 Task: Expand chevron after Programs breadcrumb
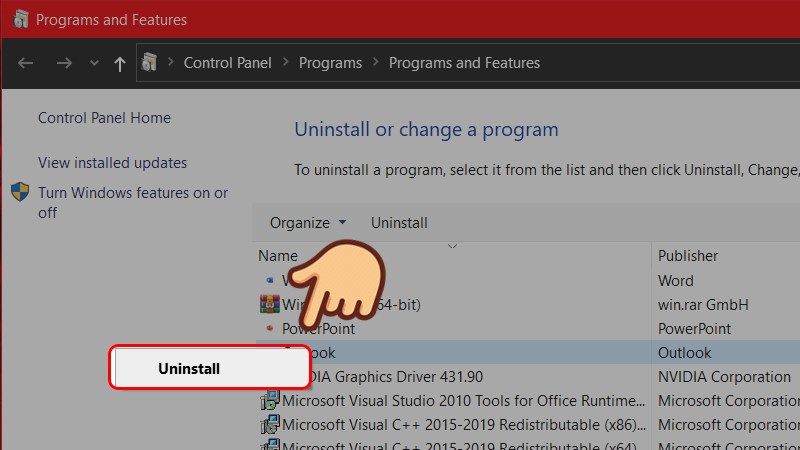click(x=375, y=63)
